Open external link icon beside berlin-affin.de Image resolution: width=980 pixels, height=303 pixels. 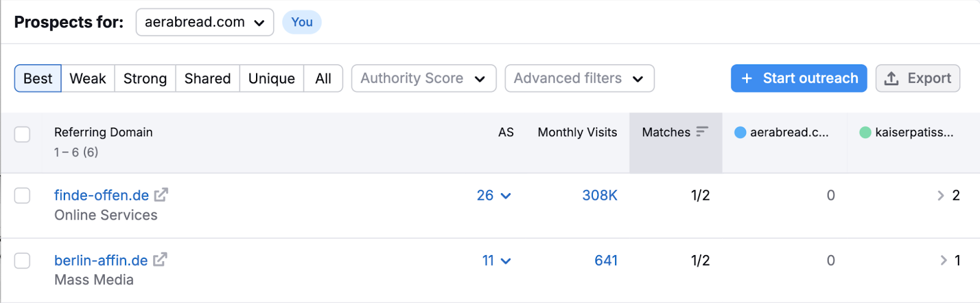point(160,260)
